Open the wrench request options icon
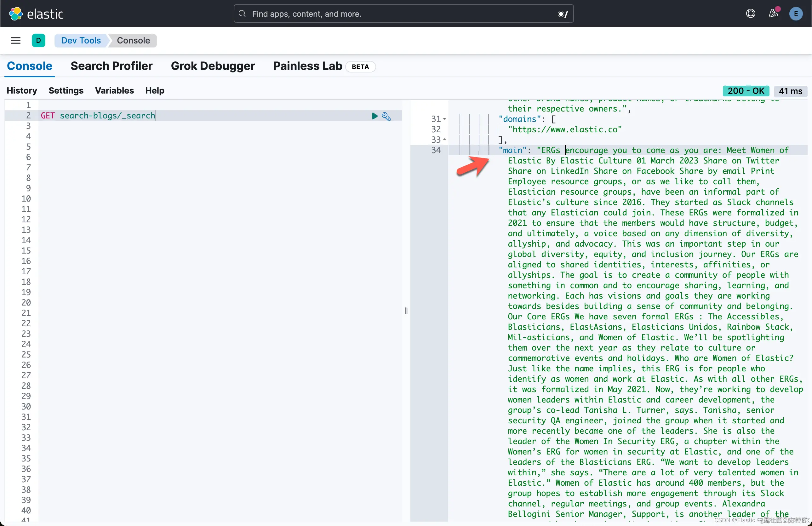Screen dimensions: 812x526 pos(386,116)
